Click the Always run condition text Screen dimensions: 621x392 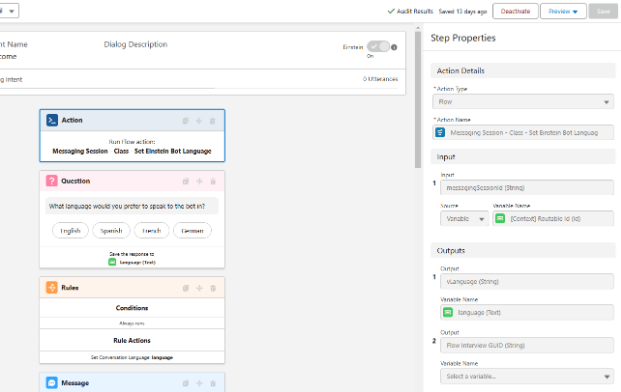(132, 323)
